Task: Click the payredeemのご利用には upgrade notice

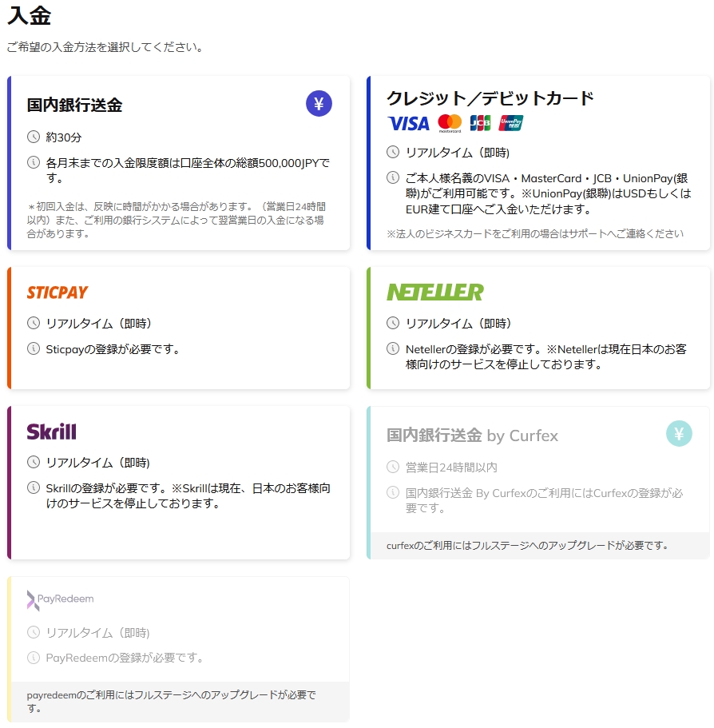Action: tap(172, 702)
